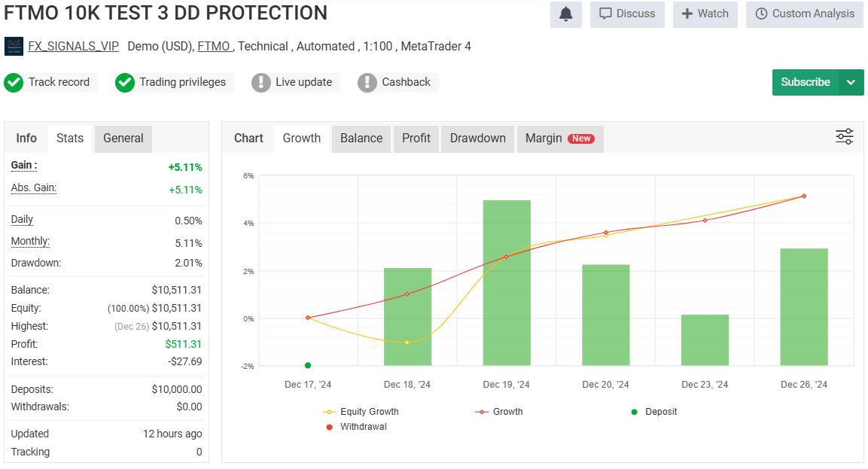This screenshot has height=469, width=868.
Task: Click the Track record green checkmark icon
Action: pos(14,83)
